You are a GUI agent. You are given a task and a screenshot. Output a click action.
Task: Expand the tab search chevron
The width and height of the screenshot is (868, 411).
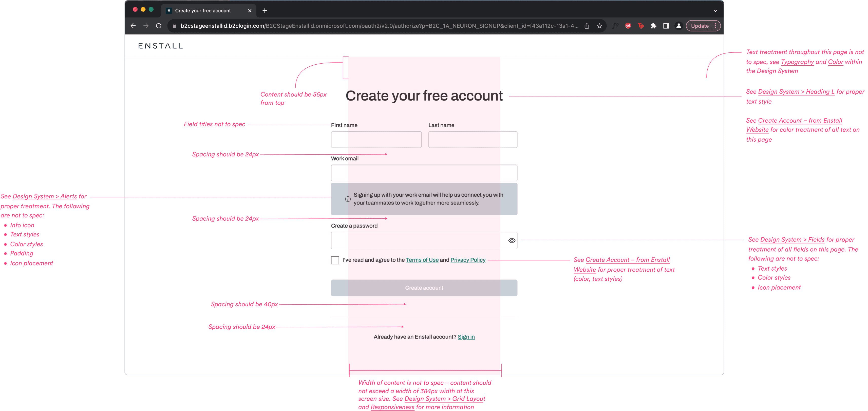click(715, 11)
